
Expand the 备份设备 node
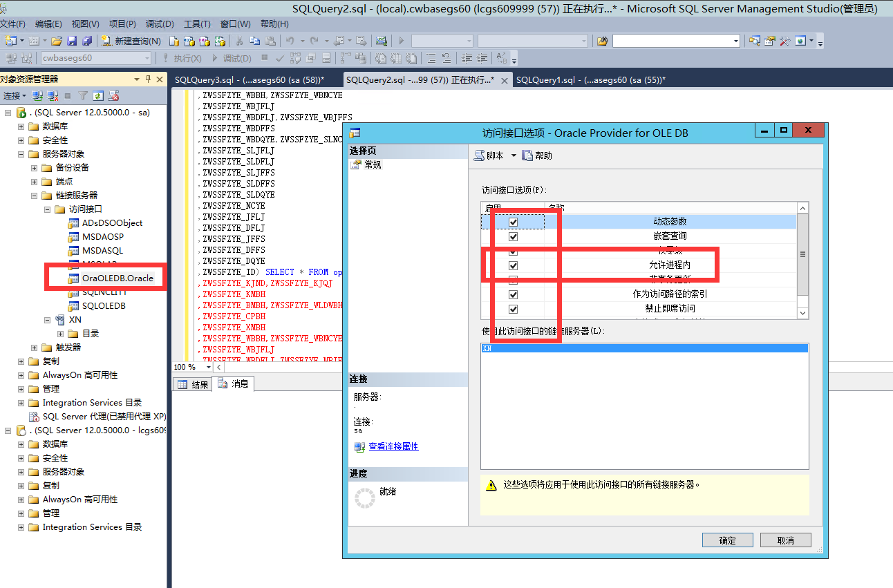coord(35,168)
